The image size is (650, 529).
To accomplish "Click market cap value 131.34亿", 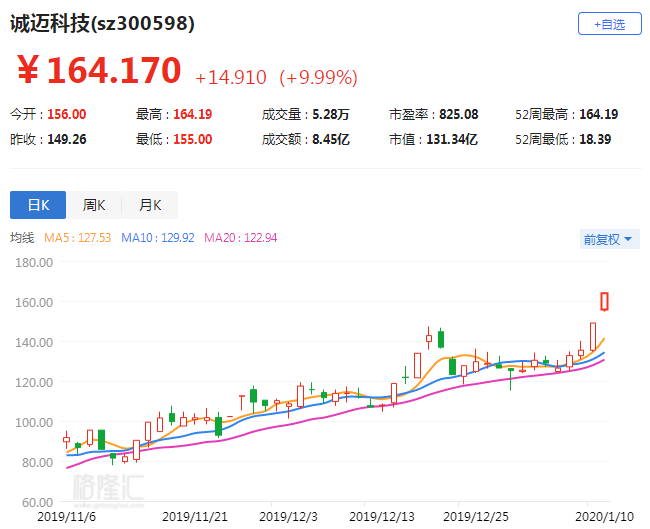I will pos(452,139).
